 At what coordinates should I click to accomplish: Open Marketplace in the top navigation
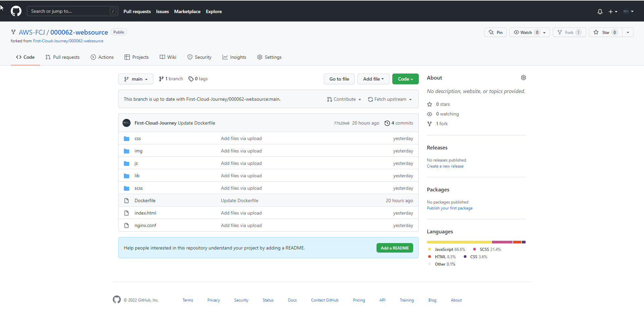coord(187,11)
